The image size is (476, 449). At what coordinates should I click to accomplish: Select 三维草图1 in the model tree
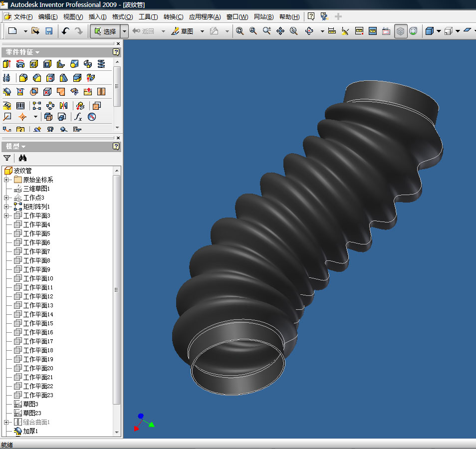36,189
